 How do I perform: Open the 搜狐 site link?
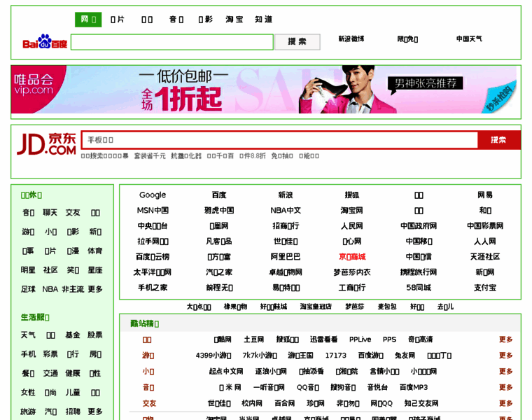pos(352,195)
